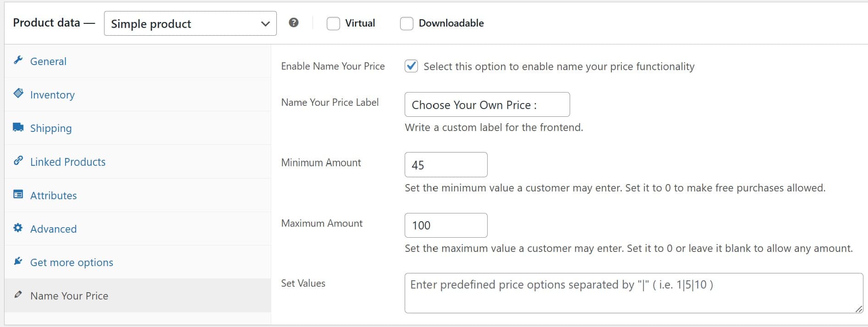Screen dimensions: 868x327
Task: Click the Attributes list icon
Action: pos(18,194)
